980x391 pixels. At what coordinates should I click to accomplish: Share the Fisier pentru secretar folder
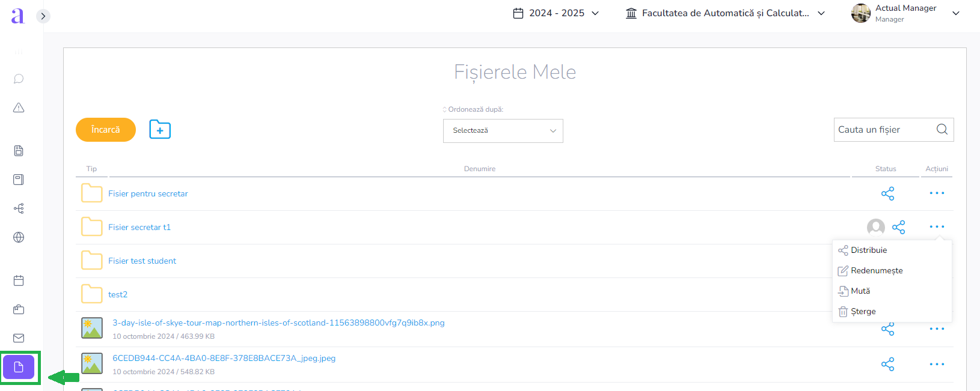887,193
